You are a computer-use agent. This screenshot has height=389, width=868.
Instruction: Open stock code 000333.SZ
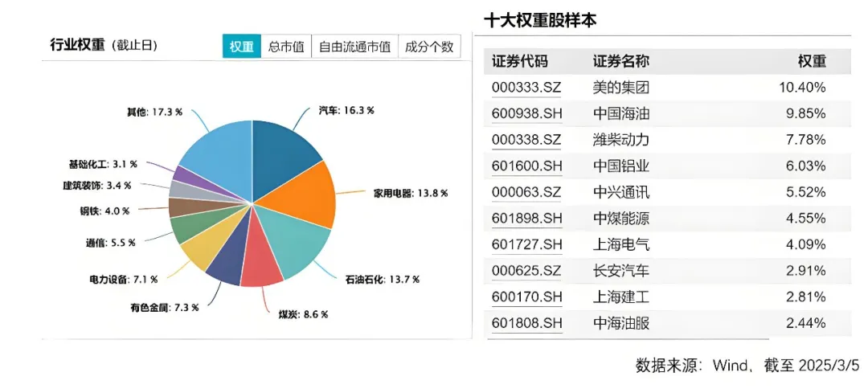pyautogui.click(x=526, y=88)
